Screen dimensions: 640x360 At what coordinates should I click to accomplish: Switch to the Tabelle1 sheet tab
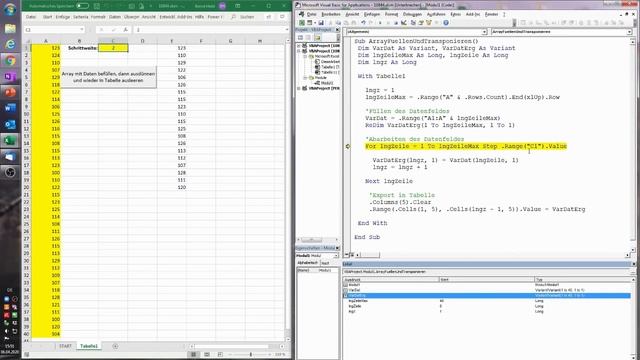pyautogui.click(x=89, y=346)
